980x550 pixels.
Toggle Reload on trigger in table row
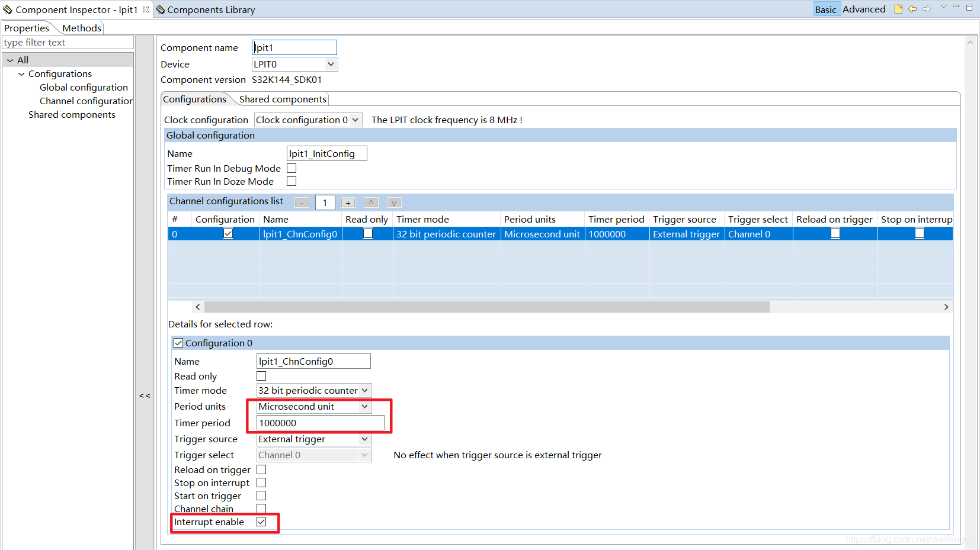pyautogui.click(x=835, y=234)
